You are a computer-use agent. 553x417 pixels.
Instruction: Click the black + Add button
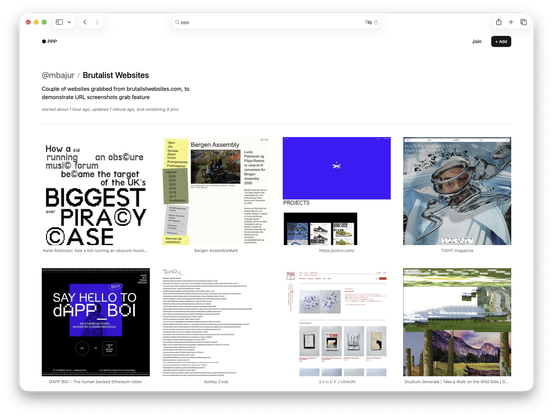pos(501,41)
